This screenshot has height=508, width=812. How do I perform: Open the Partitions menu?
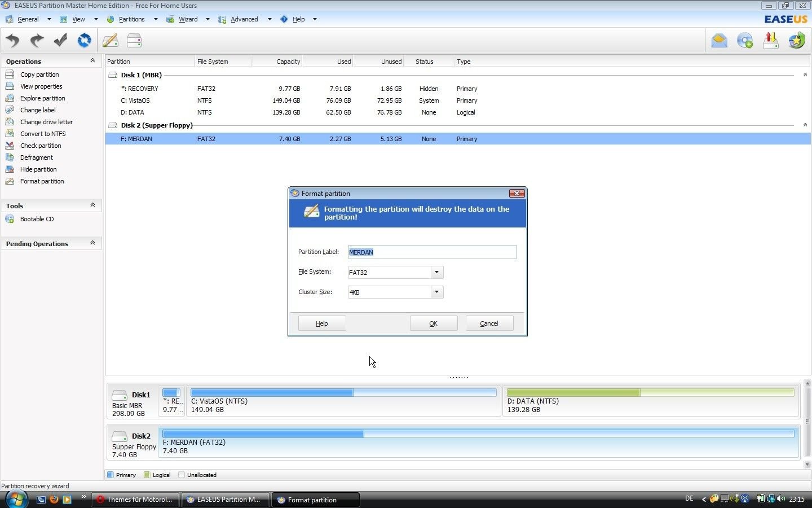pos(131,19)
